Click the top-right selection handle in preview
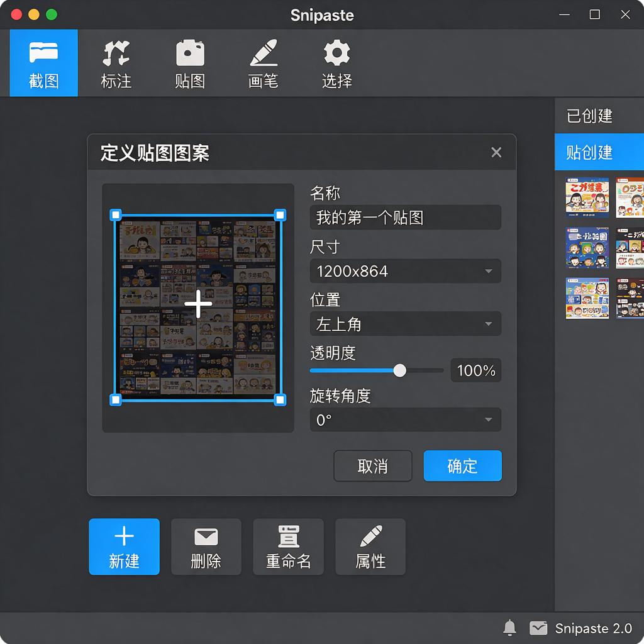644x644 pixels. click(x=280, y=215)
